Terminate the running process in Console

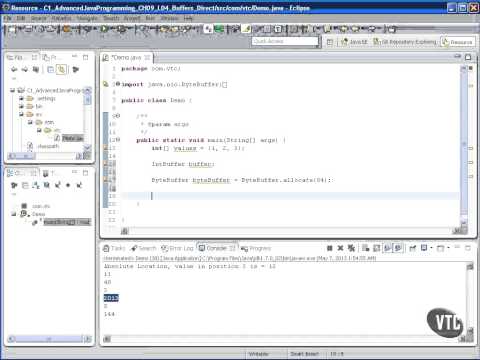click(x=330, y=248)
